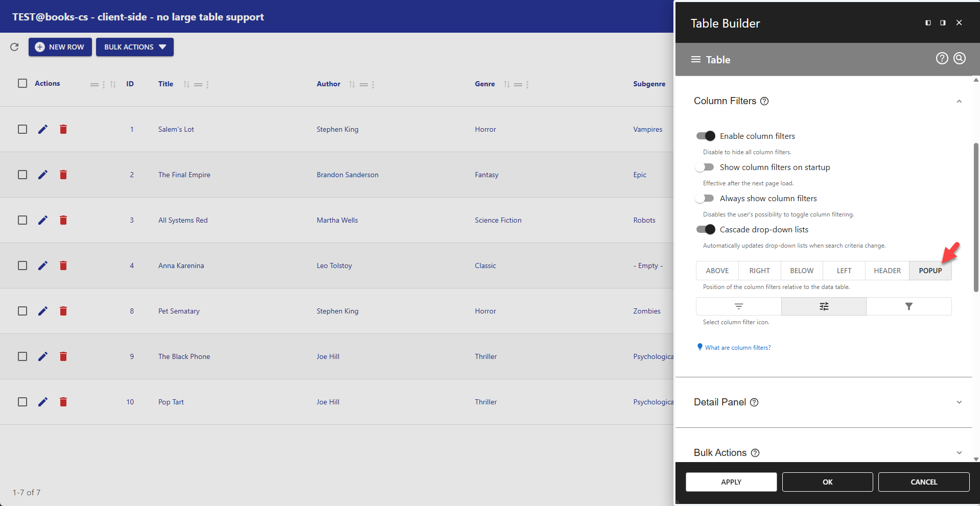Set filter position to HEADER
This screenshot has height=506, width=980.
(887, 271)
